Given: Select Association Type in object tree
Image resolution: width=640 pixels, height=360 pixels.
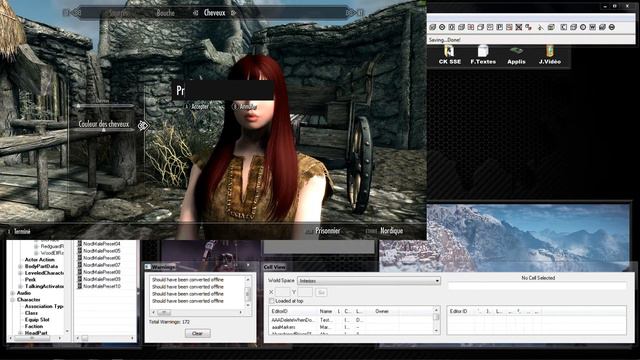Looking at the screenshot, I should (44, 306).
